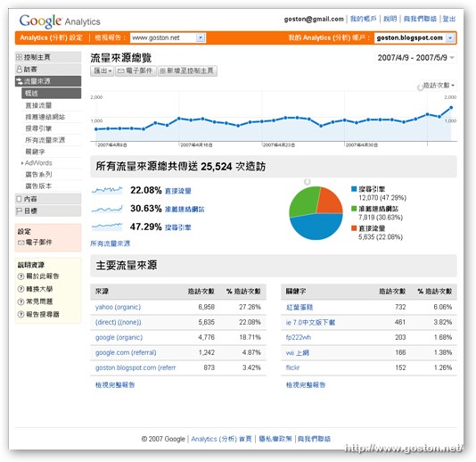Click the green legend swatch for 推薦連結網站
This screenshot has width=476, height=462.
click(354, 209)
